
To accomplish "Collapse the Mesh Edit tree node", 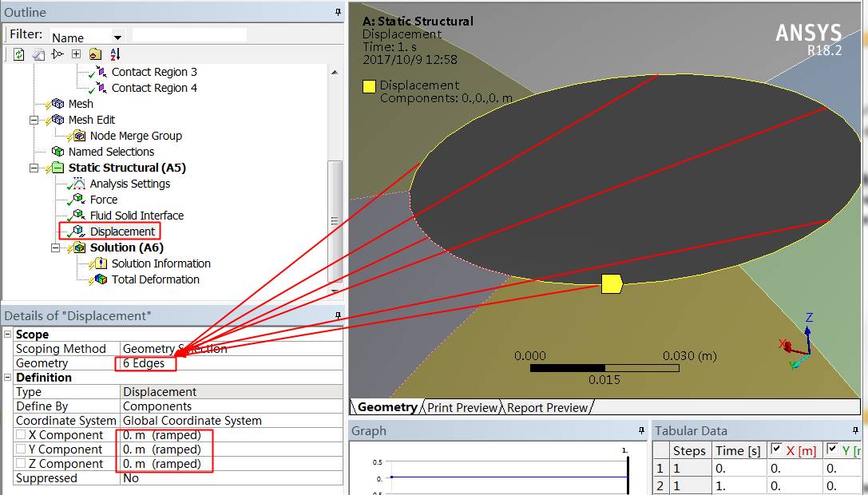I will click(x=34, y=120).
